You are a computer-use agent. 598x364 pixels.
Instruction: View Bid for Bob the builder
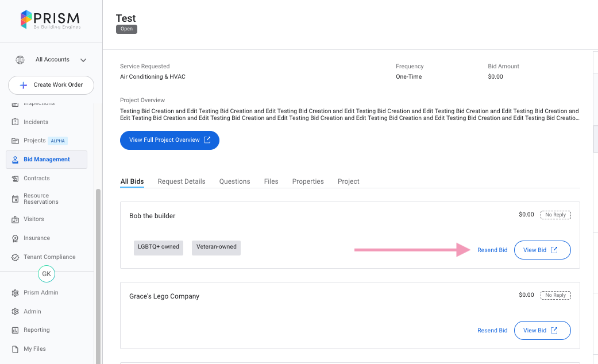(x=542, y=250)
